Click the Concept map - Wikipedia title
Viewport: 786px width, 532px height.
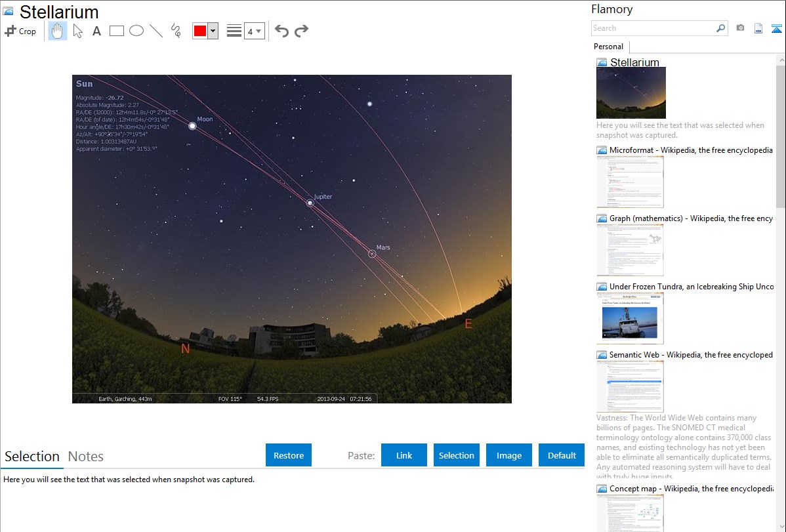click(x=691, y=488)
